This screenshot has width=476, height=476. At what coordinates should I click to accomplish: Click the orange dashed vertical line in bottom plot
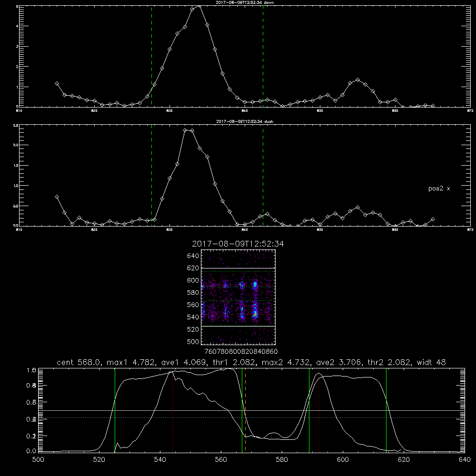(x=245, y=410)
